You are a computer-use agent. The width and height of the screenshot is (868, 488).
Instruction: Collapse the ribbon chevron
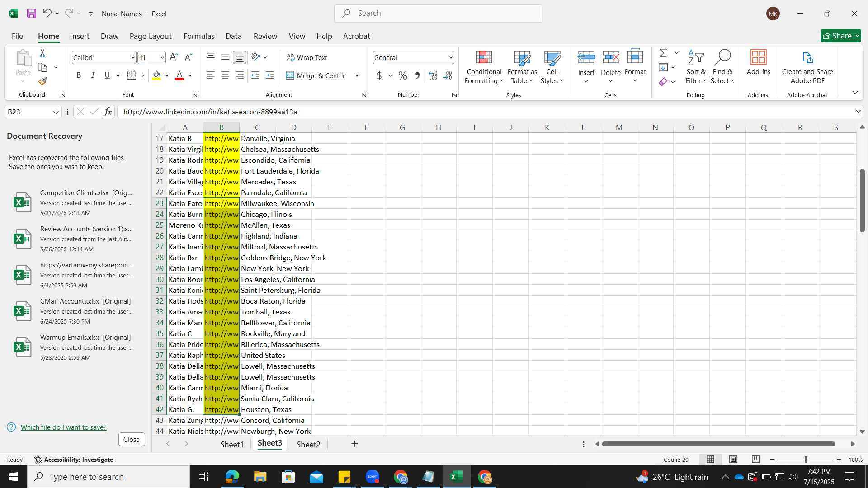click(x=855, y=93)
